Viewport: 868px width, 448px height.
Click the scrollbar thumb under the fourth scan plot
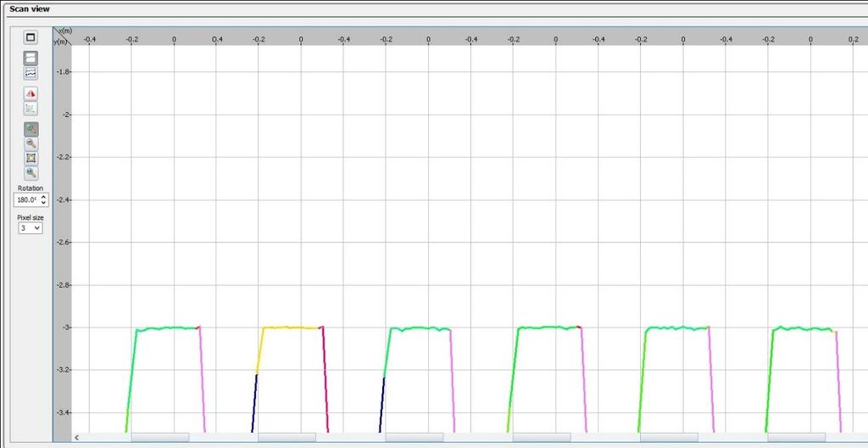[x=542, y=438]
